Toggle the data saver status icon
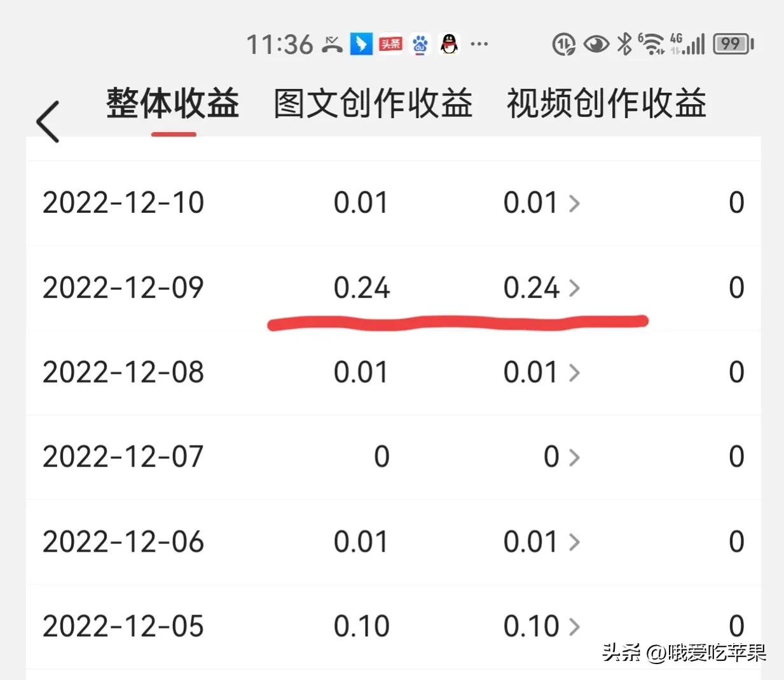The width and height of the screenshot is (784, 680). point(563,43)
